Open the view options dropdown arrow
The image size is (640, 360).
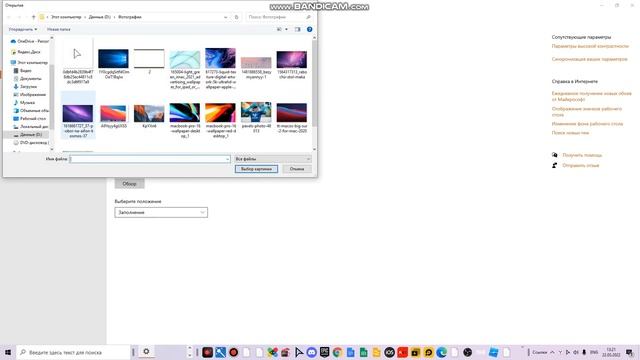(x=286, y=29)
